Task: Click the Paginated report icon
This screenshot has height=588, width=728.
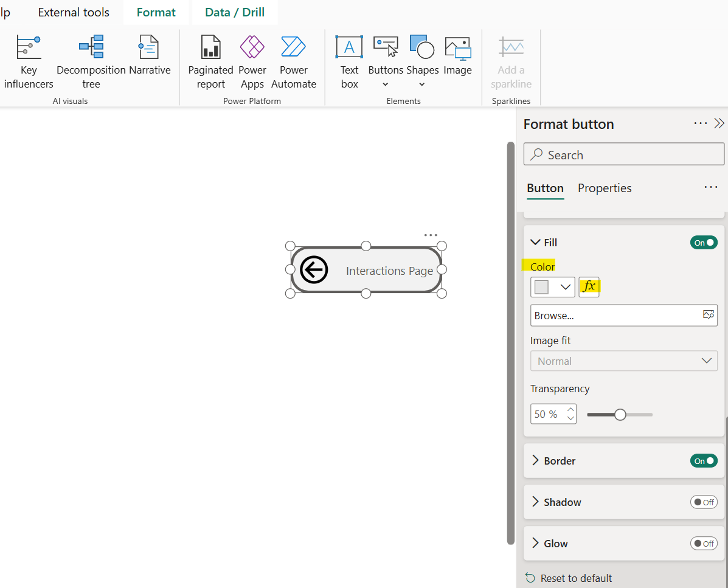Action: (210, 61)
